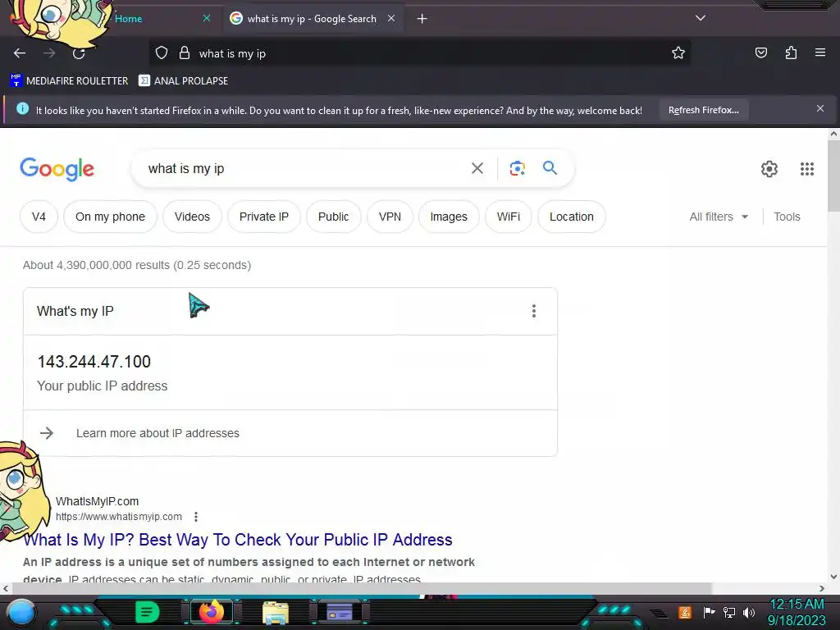Viewport: 840px width, 630px height.
Task: Search by image with Google Lens icon
Action: 517,169
